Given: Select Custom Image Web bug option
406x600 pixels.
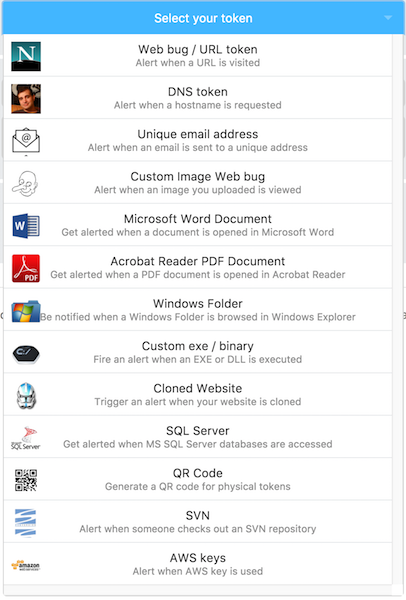Looking at the screenshot, I should click(x=198, y=183).
